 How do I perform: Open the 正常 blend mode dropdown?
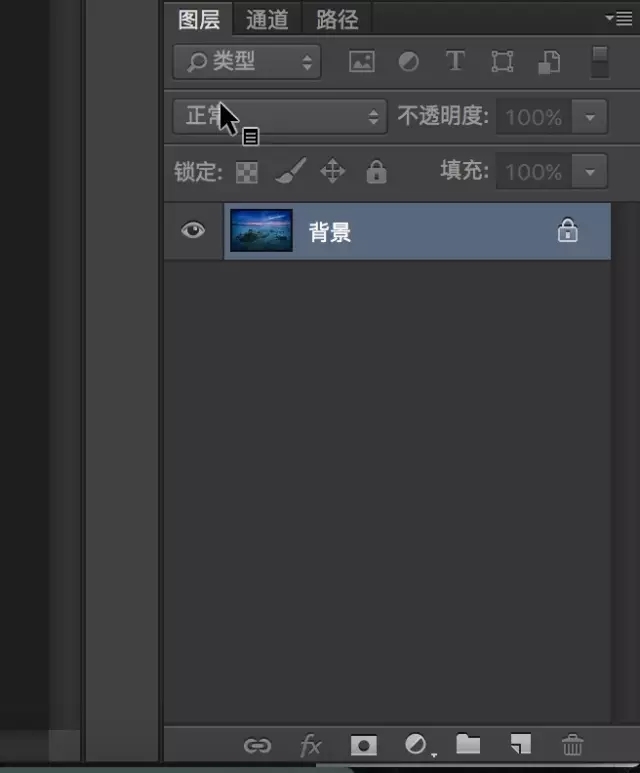point(279,117)
